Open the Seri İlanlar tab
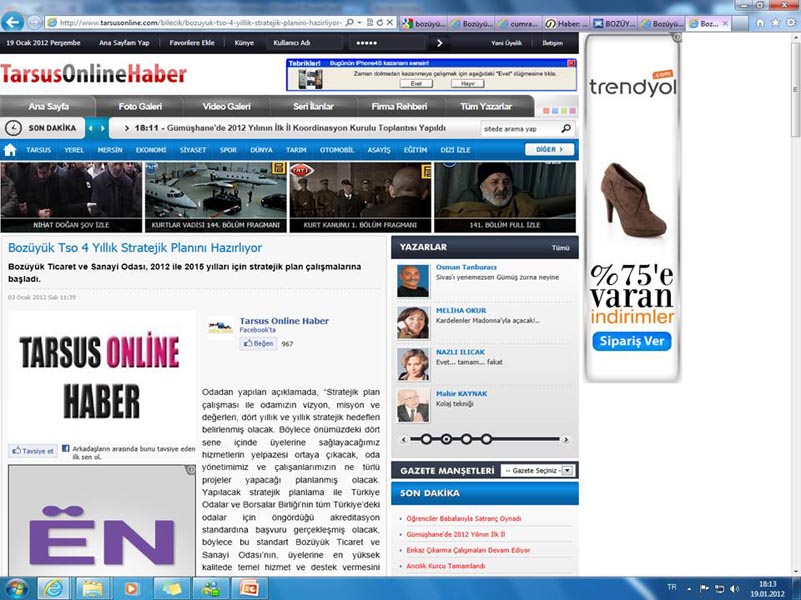801x600 pixels. pyautogui.click(x=313, y=106)
